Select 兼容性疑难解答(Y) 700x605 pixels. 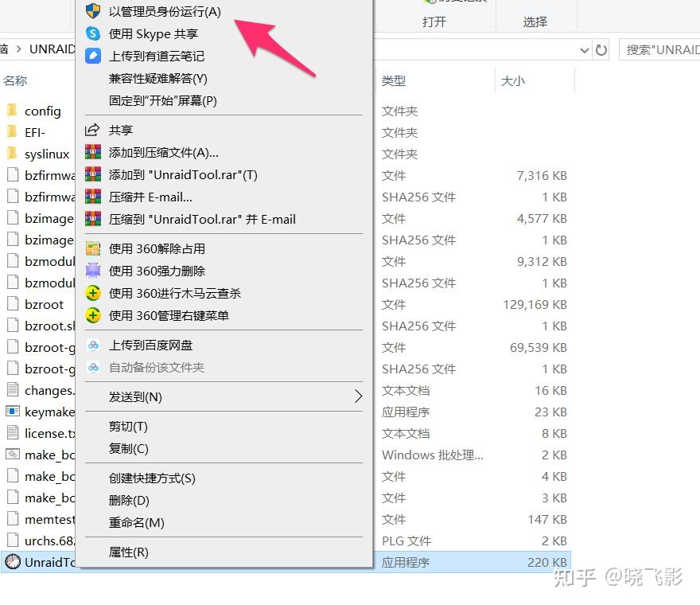(157, 79)
